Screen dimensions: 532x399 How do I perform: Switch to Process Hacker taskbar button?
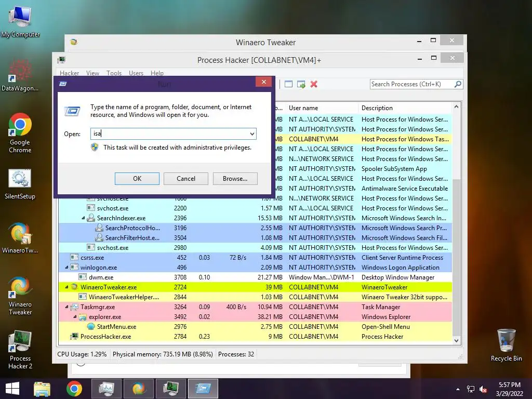[x=170, y=389]
